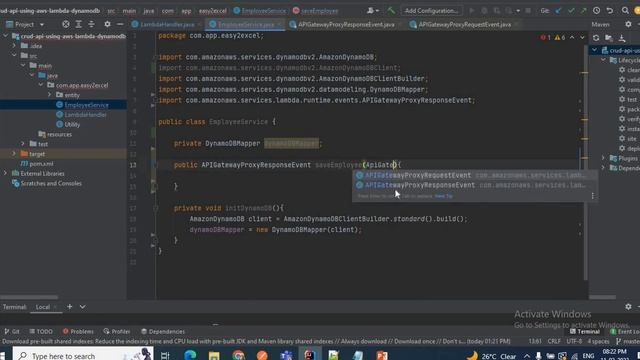Viewport: 640px width, 360px height.
Task: Open Chrome from the taskbar
Action: pyautogui.click(x=238, y=355)
